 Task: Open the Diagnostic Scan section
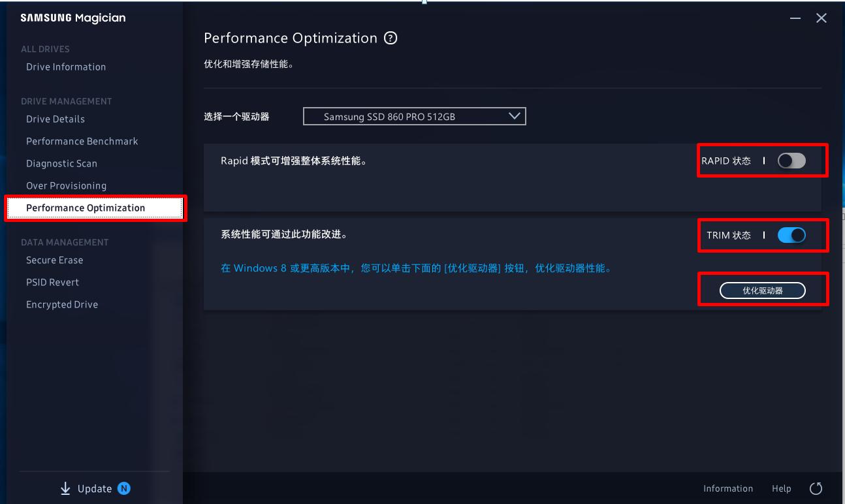61,163
